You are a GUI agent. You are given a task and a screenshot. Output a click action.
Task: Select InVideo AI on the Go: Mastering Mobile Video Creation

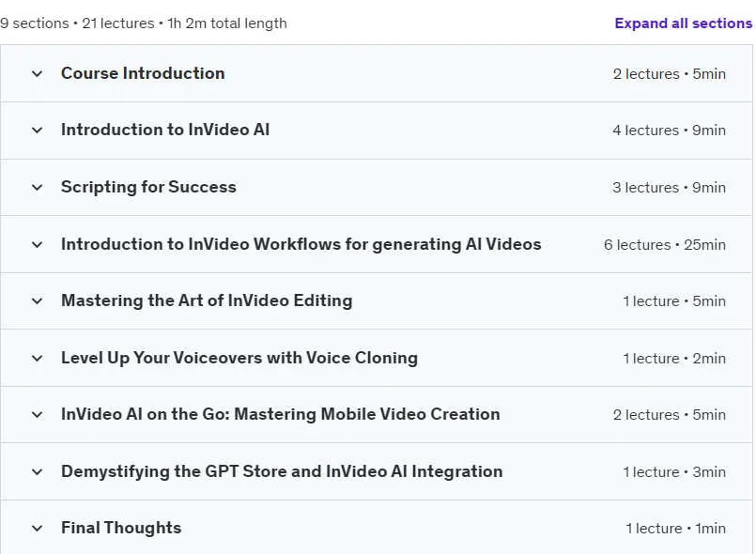click(281, 414)
